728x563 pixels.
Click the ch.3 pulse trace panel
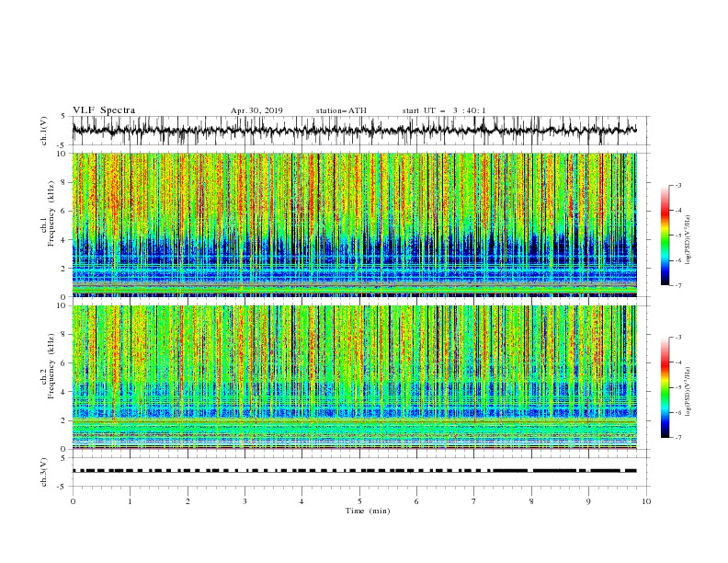[360, 472]
